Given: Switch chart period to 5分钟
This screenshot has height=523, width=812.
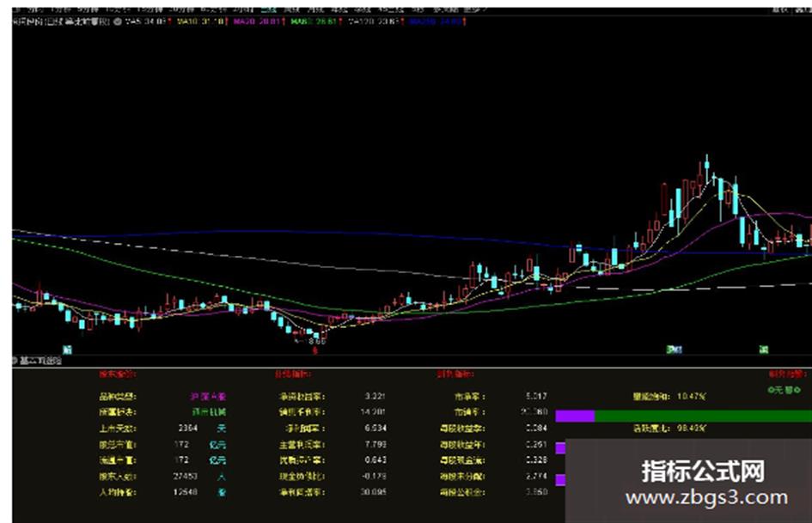Looking at the screenshot, I should (88, 9).
